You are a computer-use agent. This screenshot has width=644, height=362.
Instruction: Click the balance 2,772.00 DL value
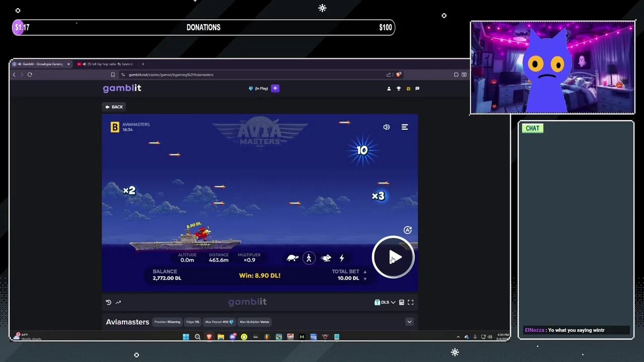167,278
